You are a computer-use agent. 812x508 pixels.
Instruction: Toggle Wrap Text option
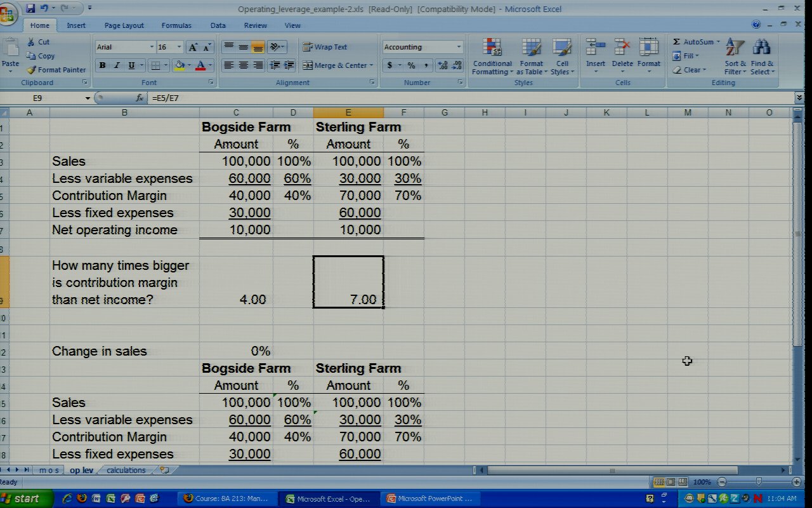click(x=325, y=47)
